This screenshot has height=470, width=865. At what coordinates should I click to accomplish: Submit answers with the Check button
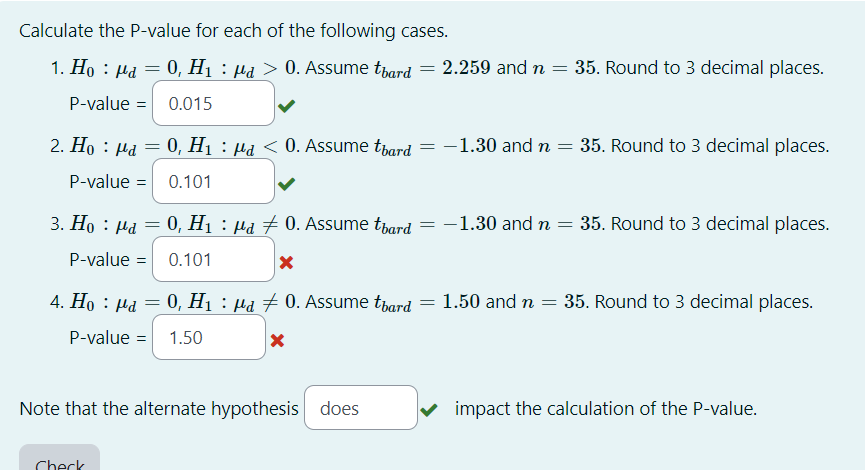click(x=60, y=458)
